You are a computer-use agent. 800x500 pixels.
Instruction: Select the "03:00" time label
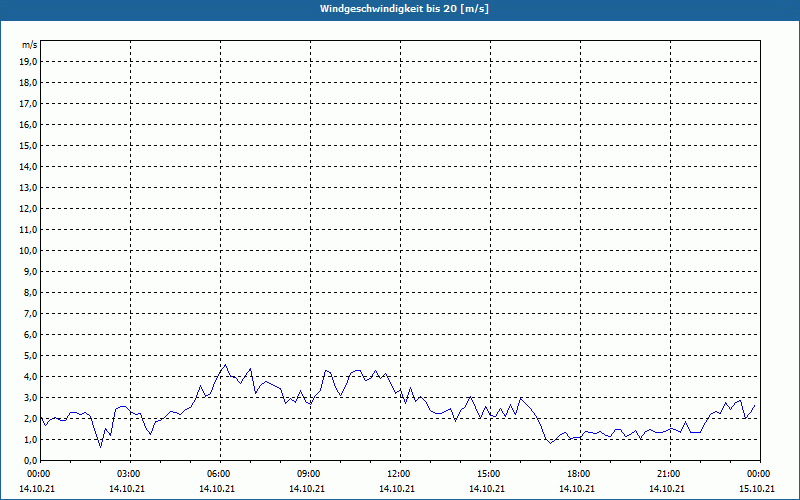pyautogui.click(x=131, y=474)
